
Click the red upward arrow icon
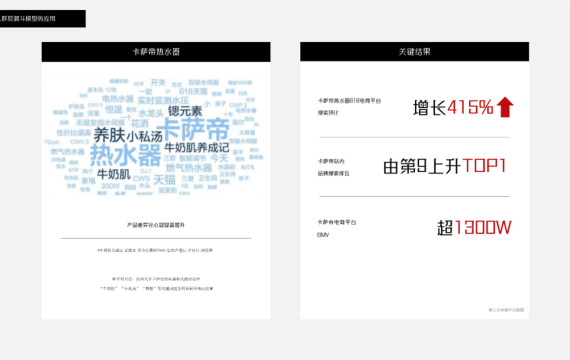click(505, 107)
